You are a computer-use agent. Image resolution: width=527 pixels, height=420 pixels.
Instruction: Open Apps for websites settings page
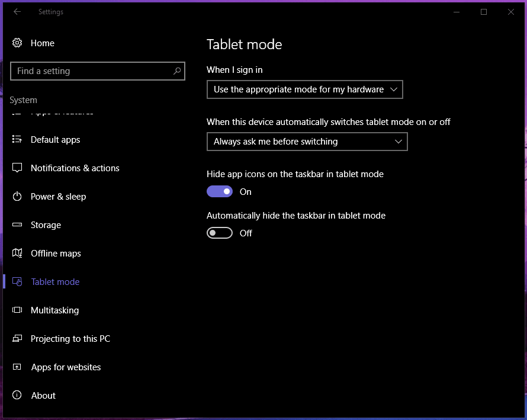(66, 367)
